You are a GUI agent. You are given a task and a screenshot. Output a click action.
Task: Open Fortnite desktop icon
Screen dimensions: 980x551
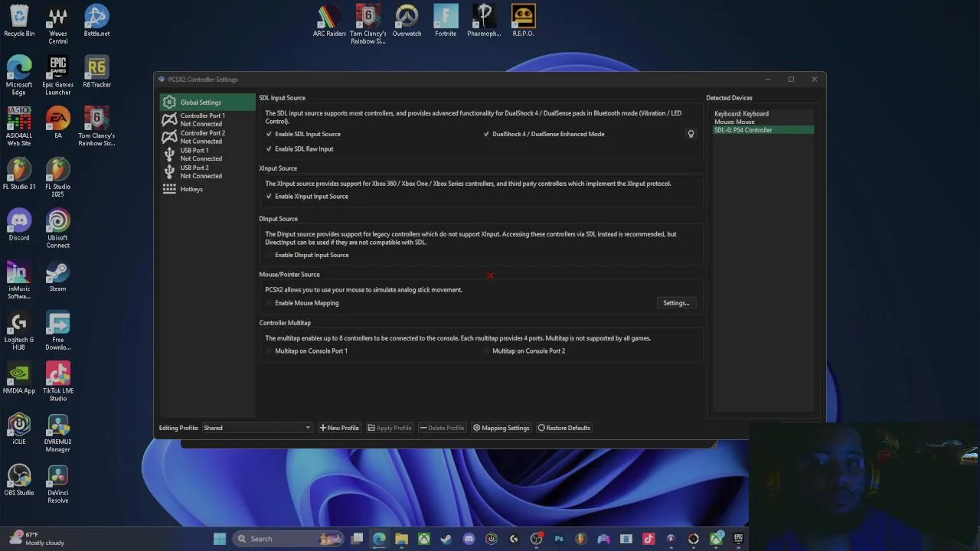coord(446,21)
